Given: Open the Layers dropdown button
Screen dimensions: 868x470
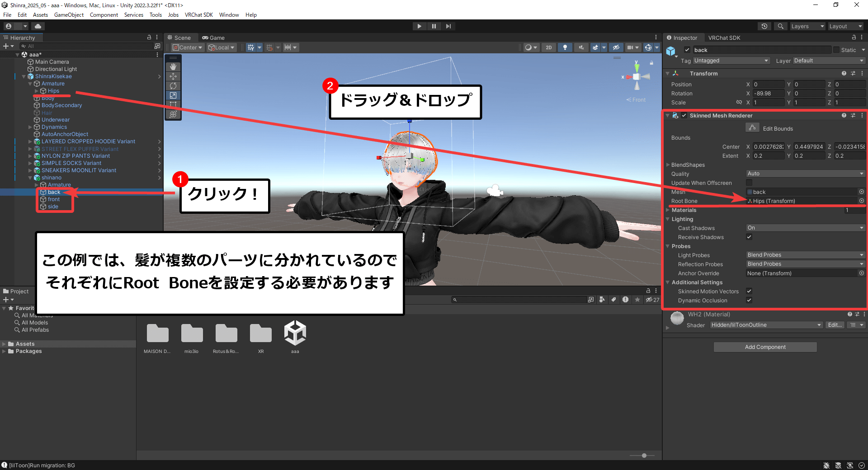Looking at the screenshot, I should point(808,26).
